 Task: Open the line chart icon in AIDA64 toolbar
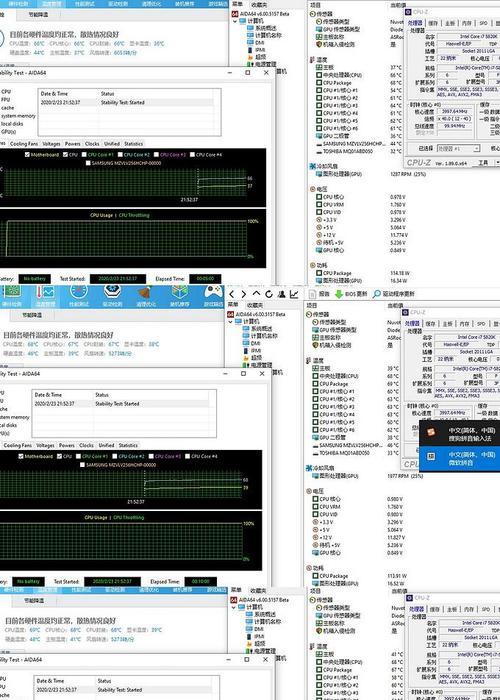294,294
